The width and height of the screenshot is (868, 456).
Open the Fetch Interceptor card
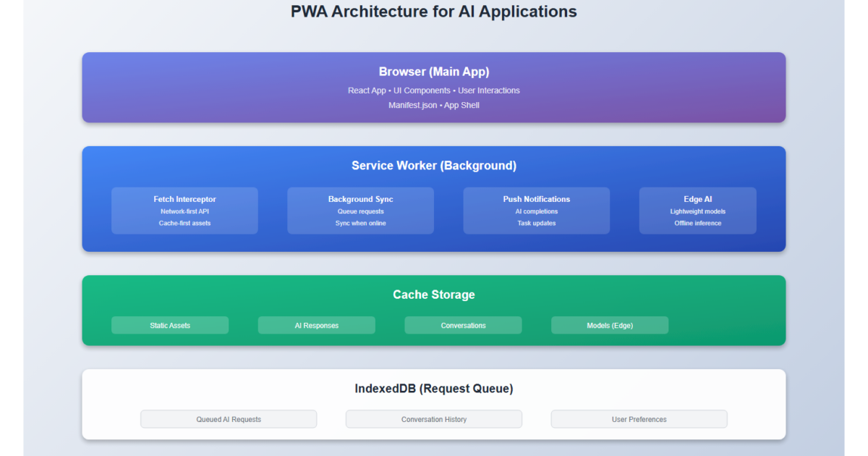click(184, 210)
